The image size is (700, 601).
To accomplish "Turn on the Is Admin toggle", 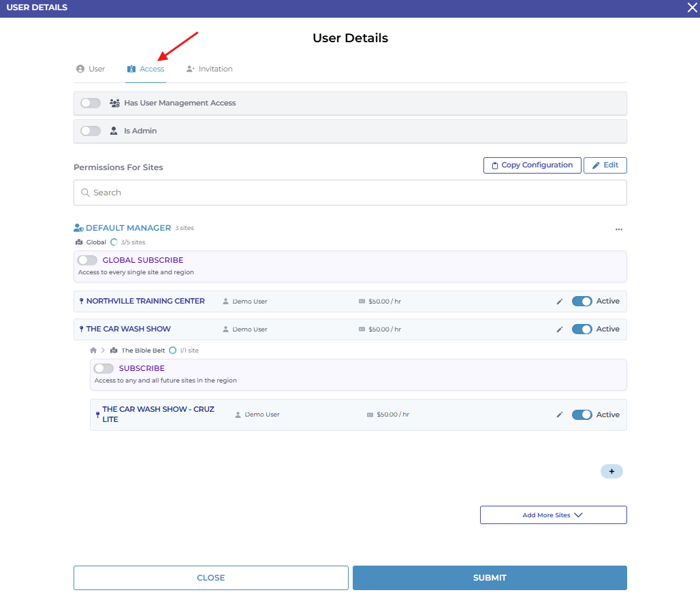I will pos(91,131).
